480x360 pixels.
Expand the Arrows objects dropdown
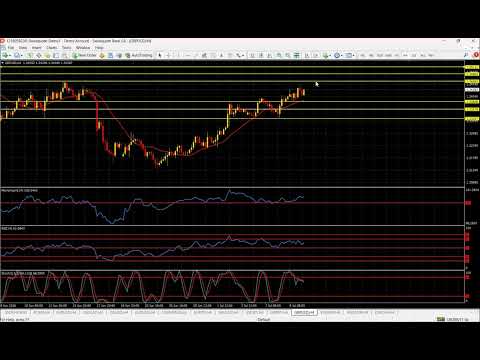point(240,55)
